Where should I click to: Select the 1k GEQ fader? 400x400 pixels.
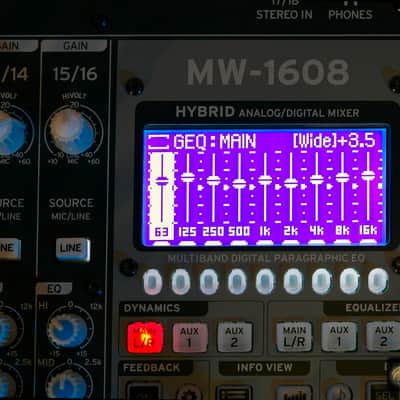(x=265, y=180)
